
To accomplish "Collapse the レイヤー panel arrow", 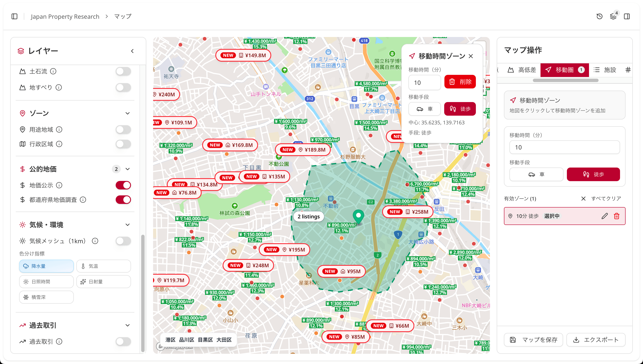I will coord(132,51).
